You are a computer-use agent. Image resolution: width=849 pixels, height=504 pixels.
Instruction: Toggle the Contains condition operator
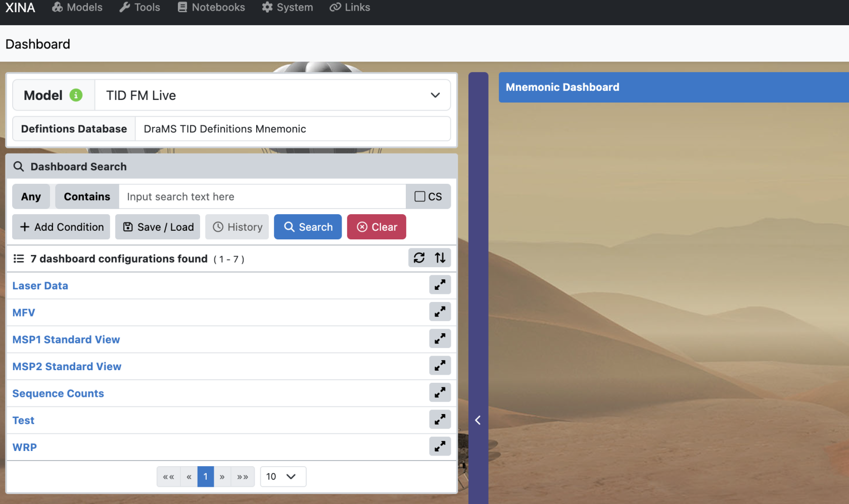click(x=87, y=196)
